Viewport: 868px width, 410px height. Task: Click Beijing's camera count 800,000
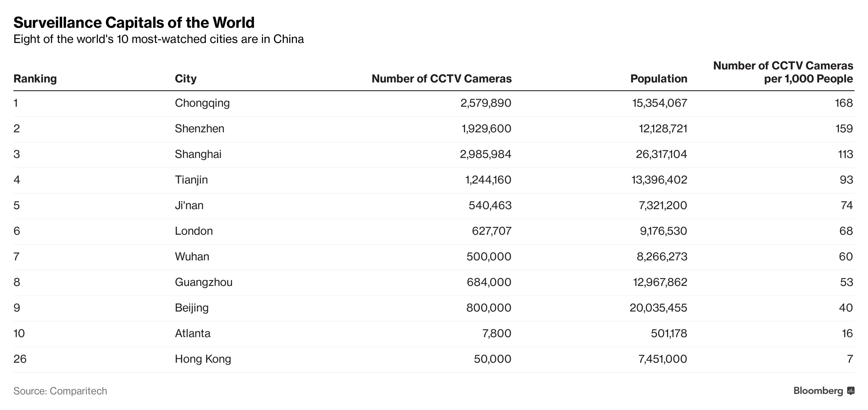coord(489,307)
